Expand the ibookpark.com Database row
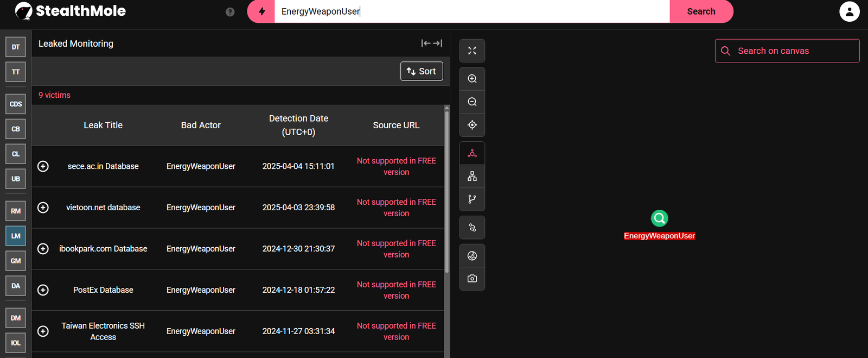Screen dimensions: 868x358 pos(43,249)
